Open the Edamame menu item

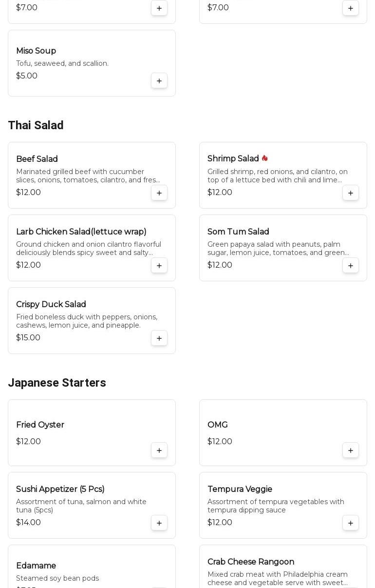click(36, 566)
